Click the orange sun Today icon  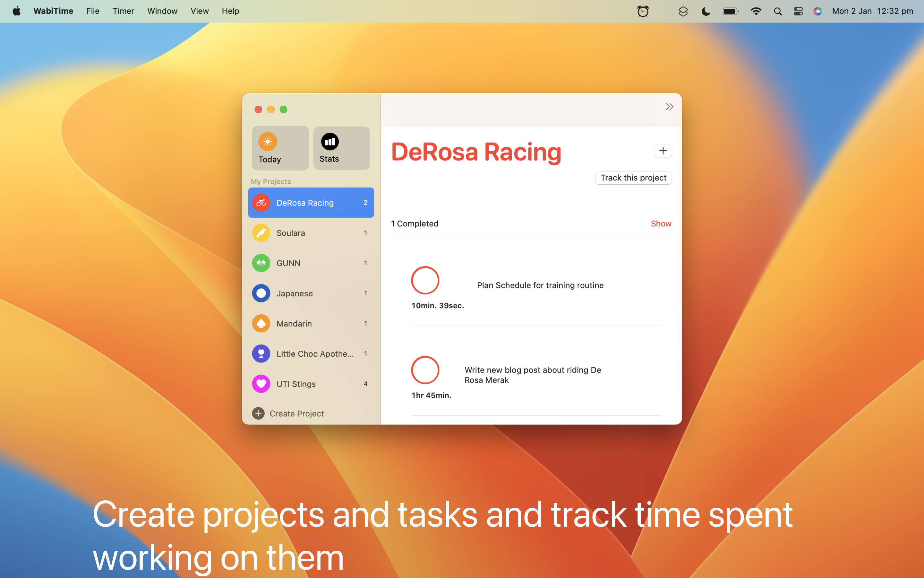268,142
